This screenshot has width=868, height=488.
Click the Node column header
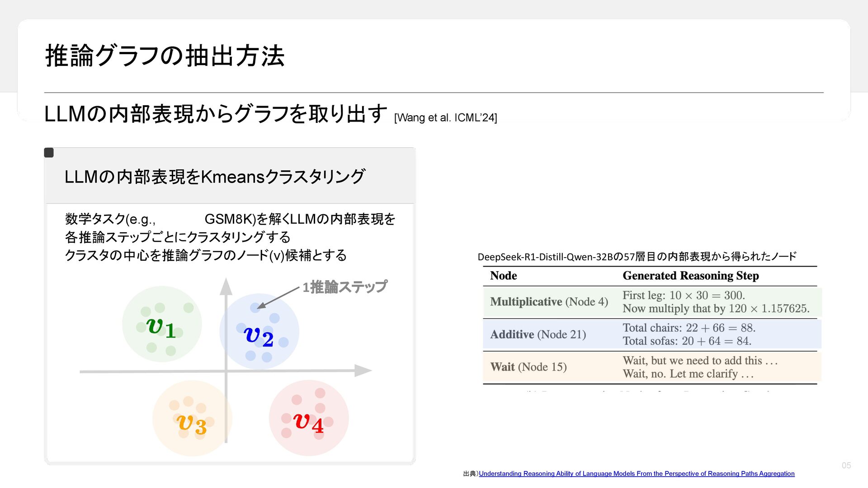[503, 276]
